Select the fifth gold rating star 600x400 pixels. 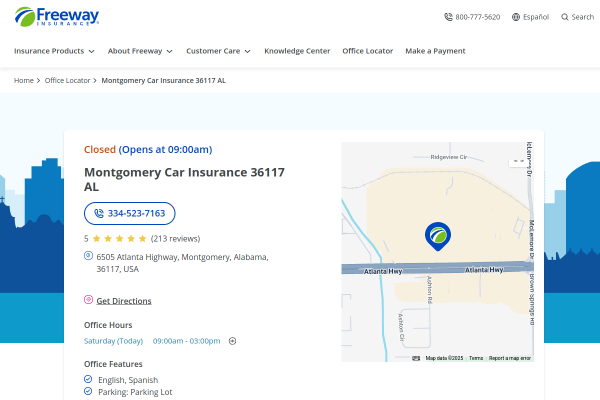pos(142,238)
